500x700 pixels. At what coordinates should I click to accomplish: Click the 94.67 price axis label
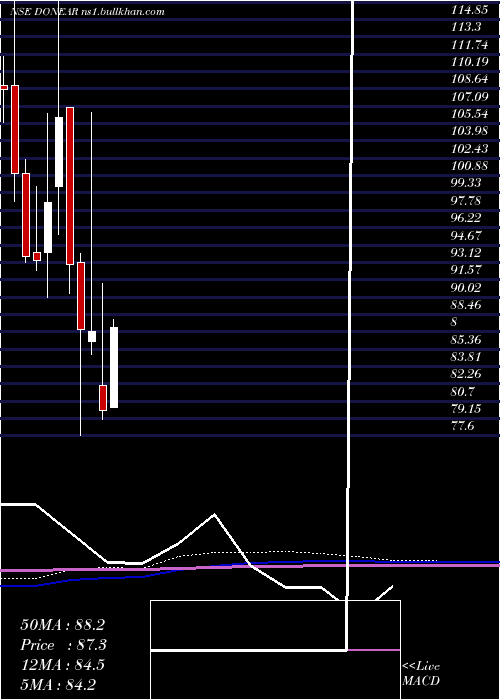click(466, 235)
